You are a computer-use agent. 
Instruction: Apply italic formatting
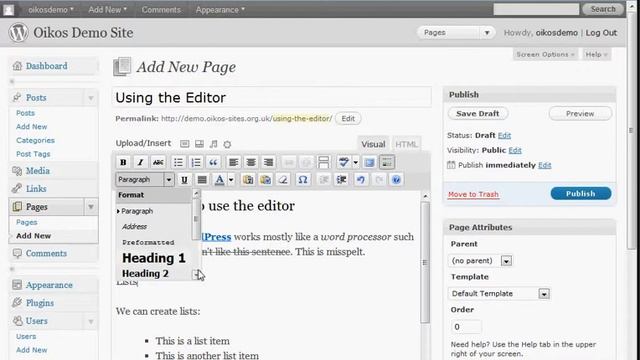pos(141,162)
